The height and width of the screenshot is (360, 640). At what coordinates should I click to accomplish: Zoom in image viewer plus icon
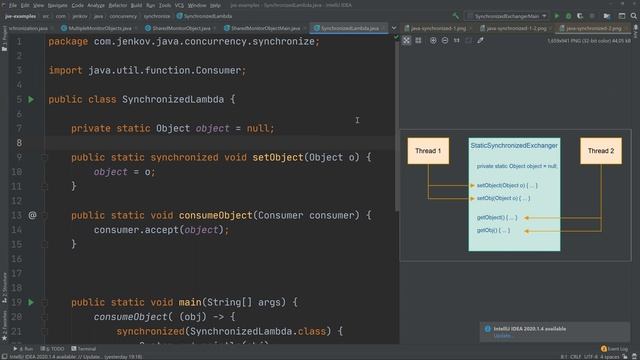point(433,40)
